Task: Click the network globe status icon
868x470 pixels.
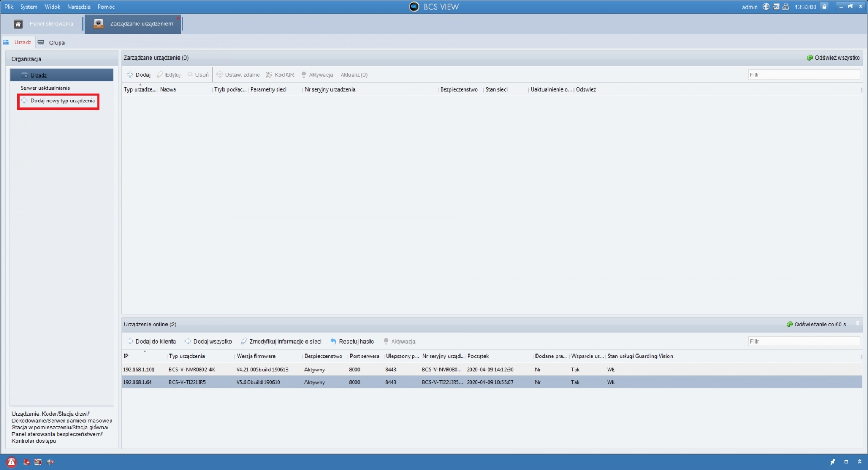Action: (766, 7)
